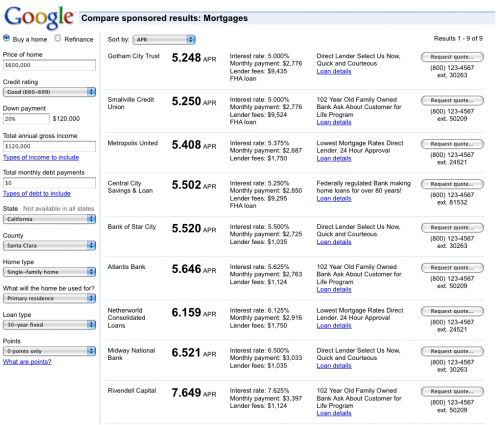Open the Santa Clara county dropdown
Viewport: 500px width, 425px height.
point(49,246)
